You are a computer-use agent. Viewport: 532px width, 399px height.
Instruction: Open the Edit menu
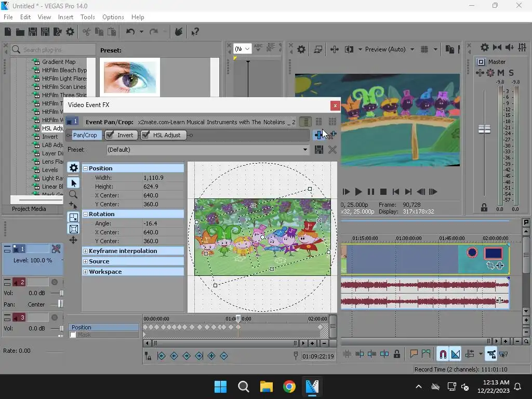25,17
